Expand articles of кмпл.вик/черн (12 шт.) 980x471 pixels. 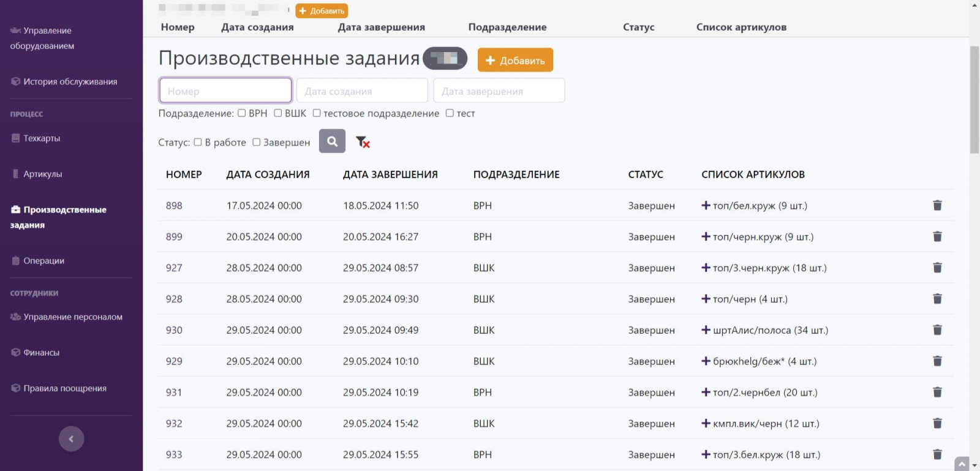pyautogui.click(x=706, y=423)
